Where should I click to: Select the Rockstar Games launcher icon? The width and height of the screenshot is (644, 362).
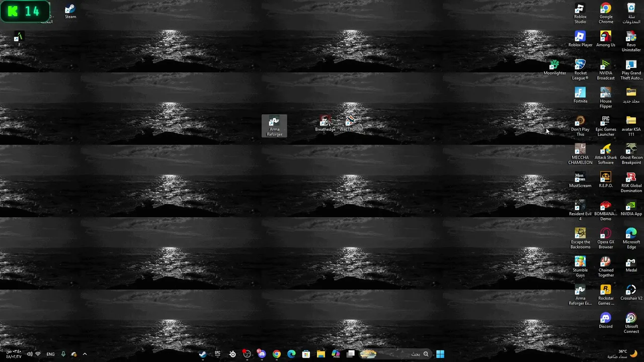[x=606, y=296]
